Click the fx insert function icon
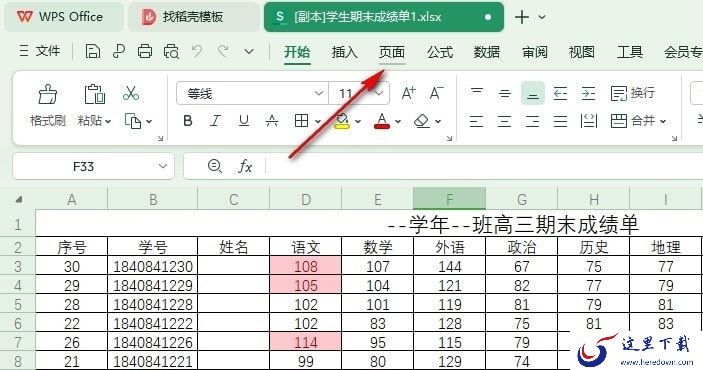The width and height of the screenshot is (703, 370). coord(245,166)
